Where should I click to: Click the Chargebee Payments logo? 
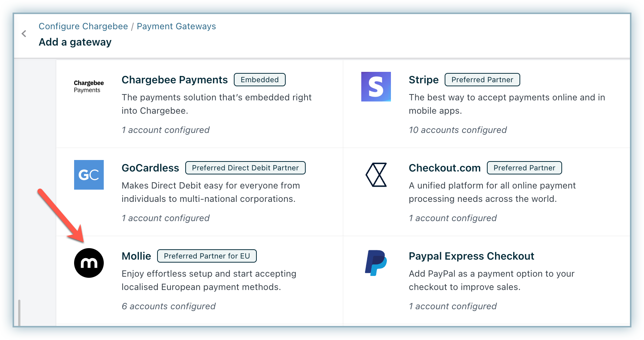tap(89, 86)
